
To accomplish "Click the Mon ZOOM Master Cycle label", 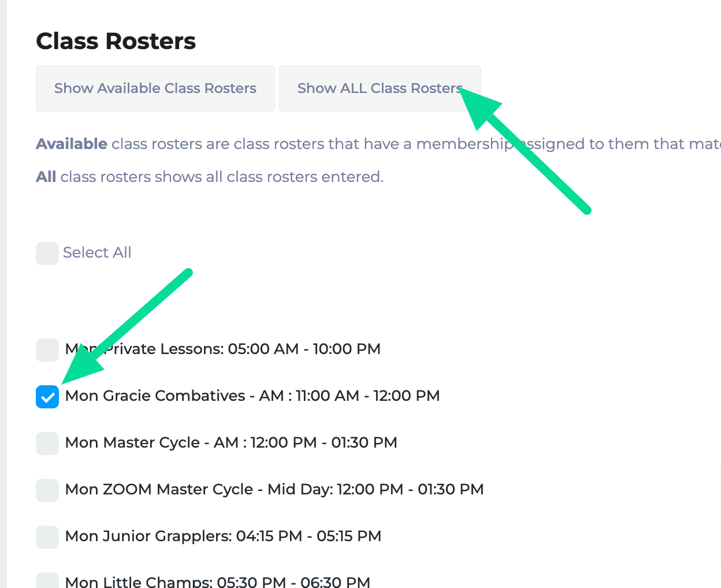I will [x=274, y=489].
